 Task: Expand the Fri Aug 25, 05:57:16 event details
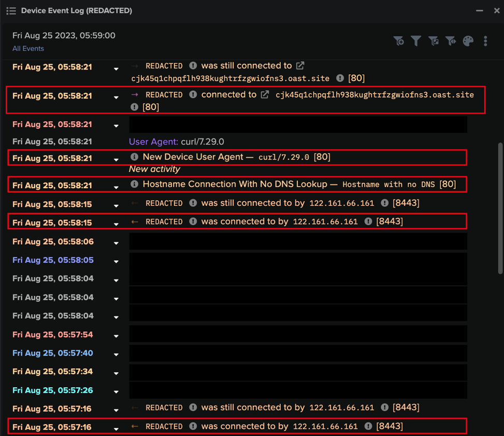pyautogui.click(x=116, y=428)
